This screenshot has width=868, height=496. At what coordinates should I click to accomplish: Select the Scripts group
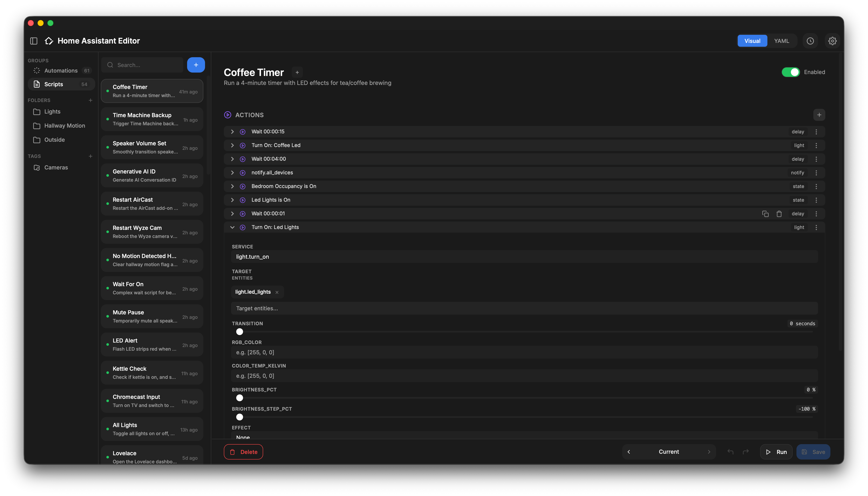click(61, 84)
